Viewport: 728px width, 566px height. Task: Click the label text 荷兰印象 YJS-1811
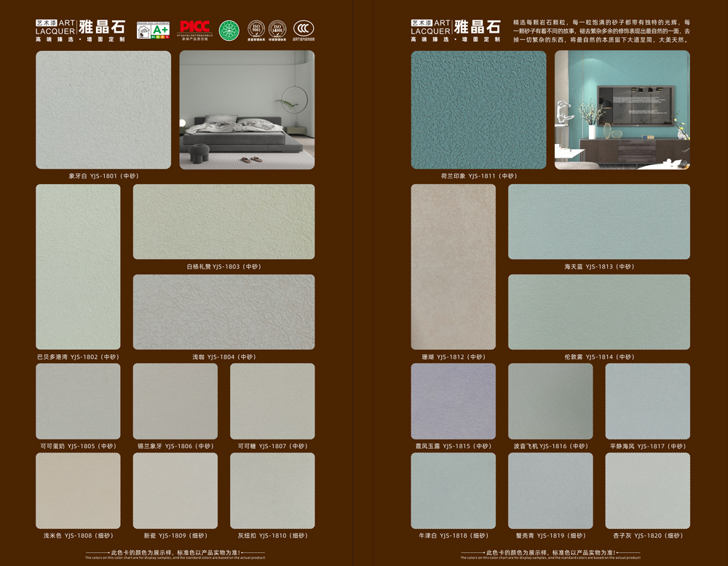pyautogui.click(x=468, y=176)
